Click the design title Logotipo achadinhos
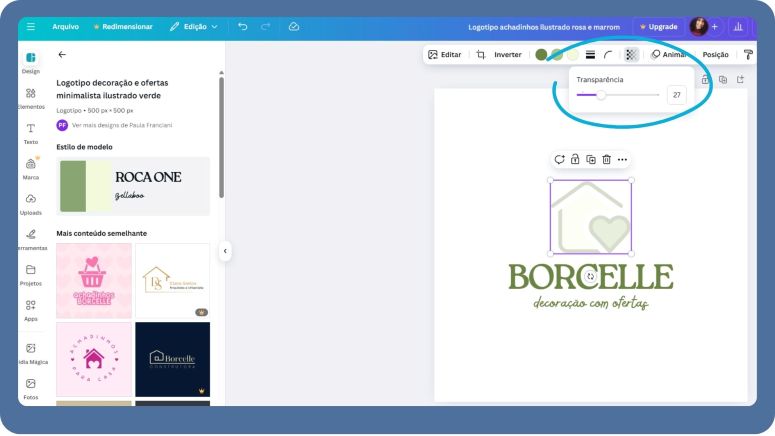775x436 pixels. pyautogui.click(x=544, y=27)
